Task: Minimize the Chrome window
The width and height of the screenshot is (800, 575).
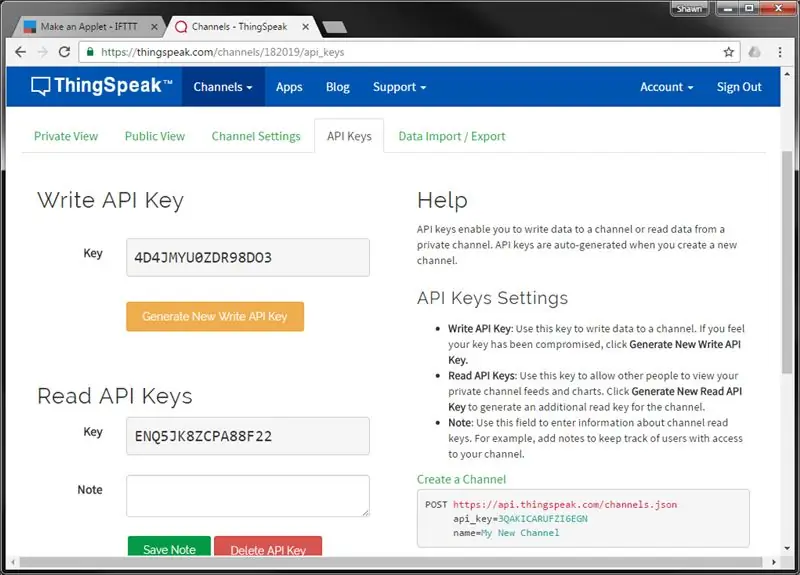Action: [728, 9]
